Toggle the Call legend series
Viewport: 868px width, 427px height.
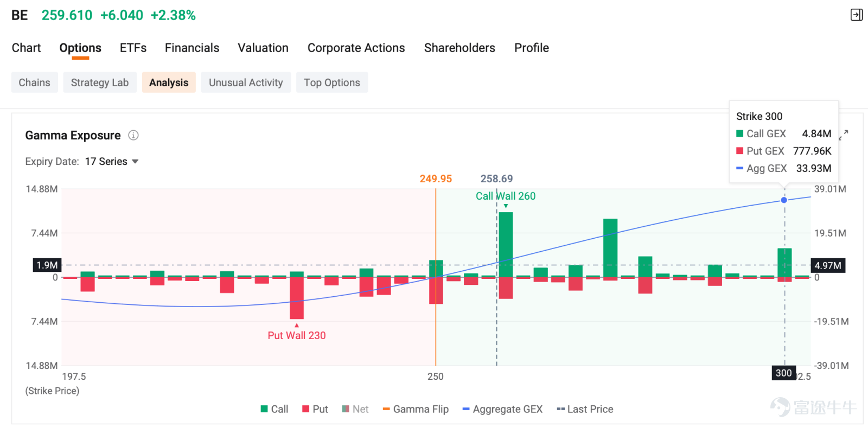pyautogui.click(x=275, y=409)
